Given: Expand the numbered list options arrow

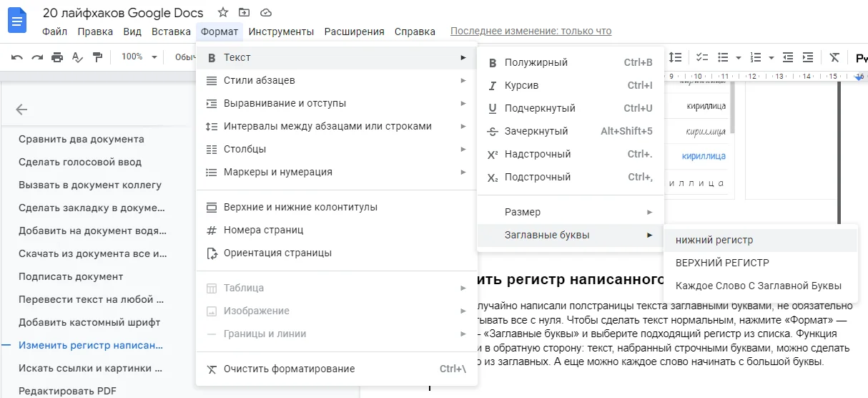Looking at the screenshot, I should (771, 57).
